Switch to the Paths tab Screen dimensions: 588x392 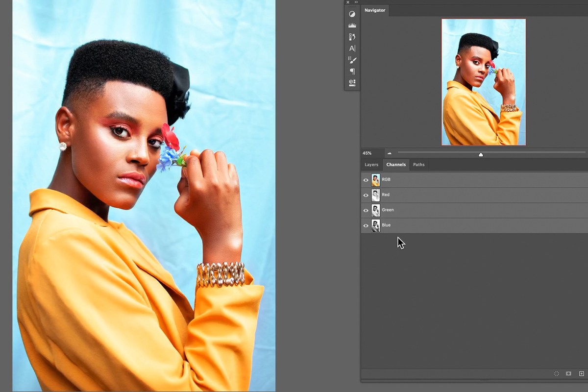(x=418, y=165)
